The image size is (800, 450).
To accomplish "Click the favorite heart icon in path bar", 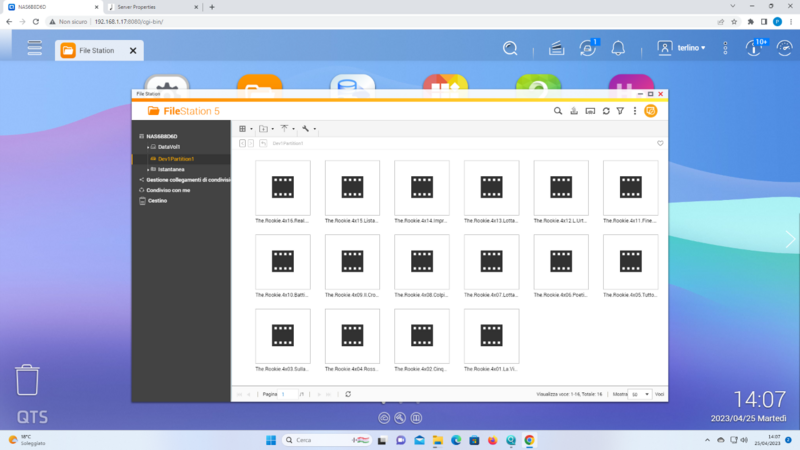I will point(660,143).
